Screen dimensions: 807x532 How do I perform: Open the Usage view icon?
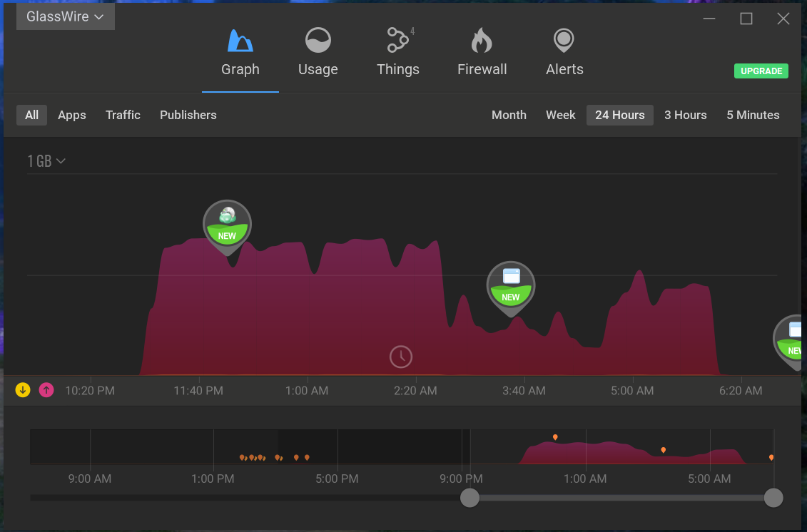[318, 41]
